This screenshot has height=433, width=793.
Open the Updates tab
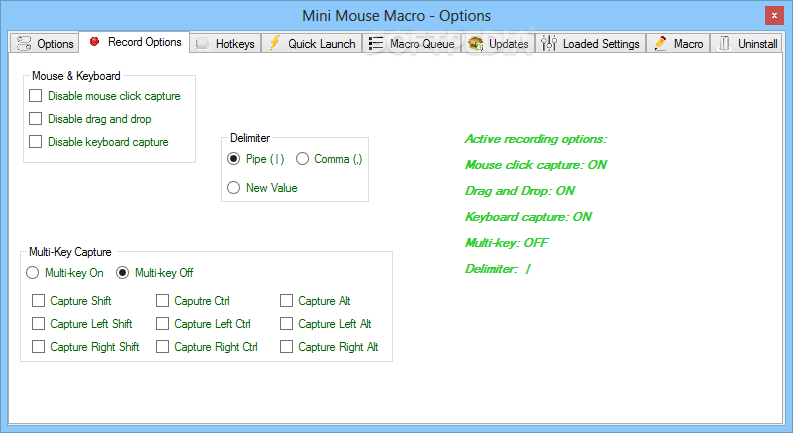point(498,44)
